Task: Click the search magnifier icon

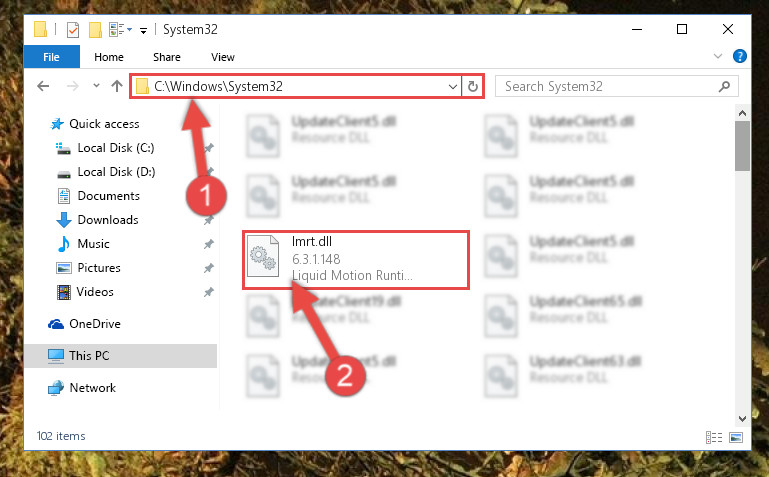Action: [x=724, y=87]
